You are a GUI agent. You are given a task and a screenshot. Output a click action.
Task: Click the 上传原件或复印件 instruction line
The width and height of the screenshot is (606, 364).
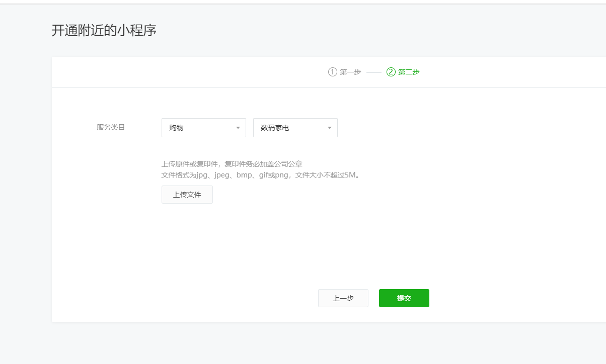click(232, 164)
